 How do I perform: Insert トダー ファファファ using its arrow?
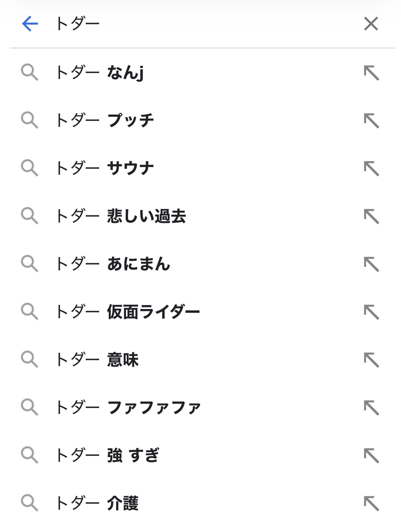(371, 408)
